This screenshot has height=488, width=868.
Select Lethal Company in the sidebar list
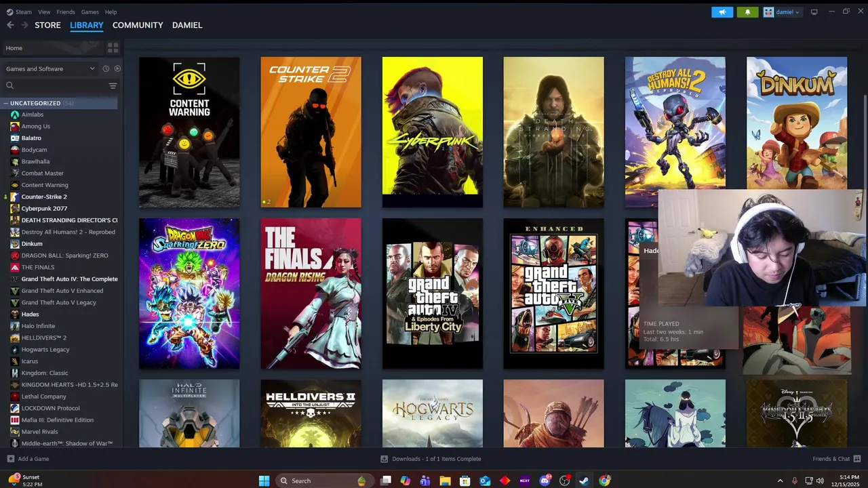click(x=43, y=396)
